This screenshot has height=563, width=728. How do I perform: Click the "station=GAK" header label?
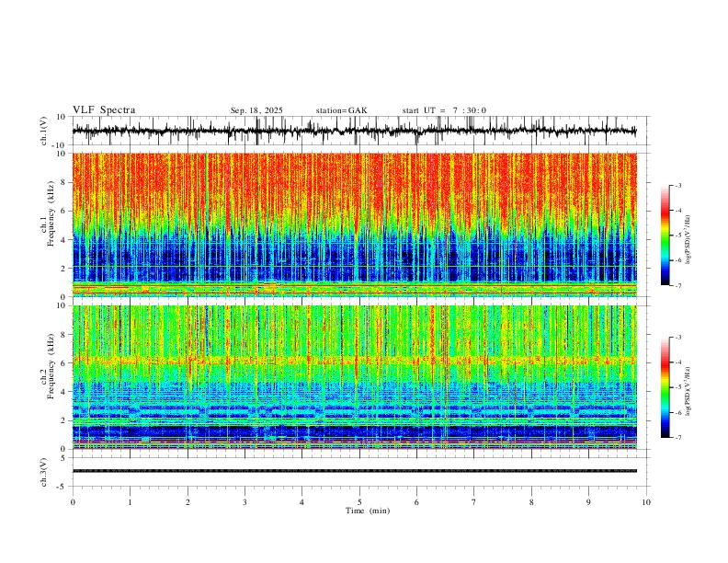coord(341,110)
